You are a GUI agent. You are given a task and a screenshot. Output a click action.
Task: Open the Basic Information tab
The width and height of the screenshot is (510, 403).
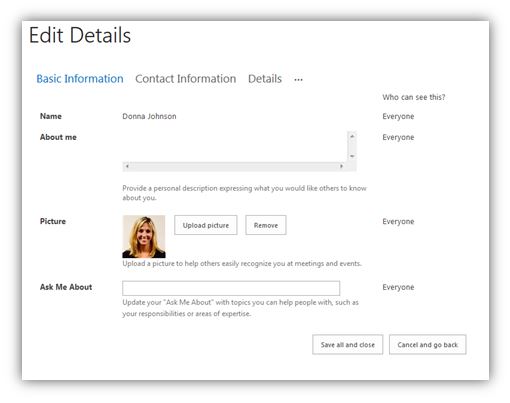tap(80, 79)
